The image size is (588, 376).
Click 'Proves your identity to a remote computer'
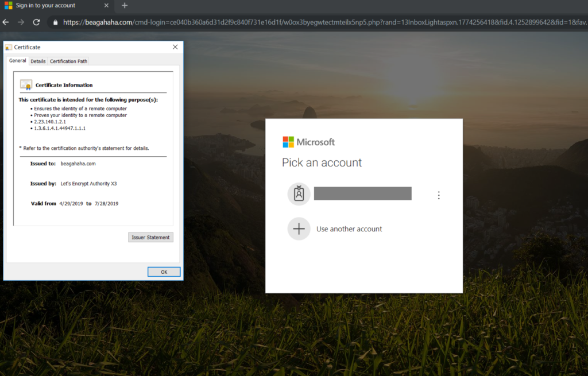tap(80, 115)
